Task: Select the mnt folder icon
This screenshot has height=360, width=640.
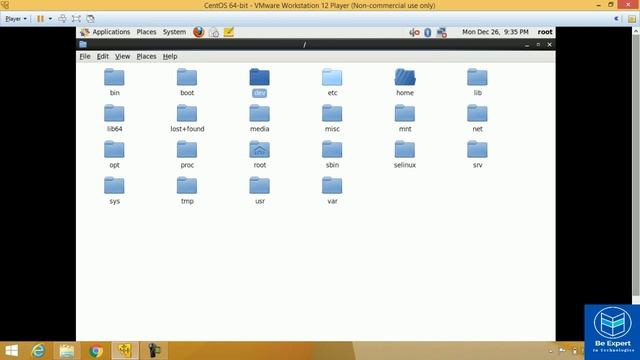Action: (x=405, y=113)
